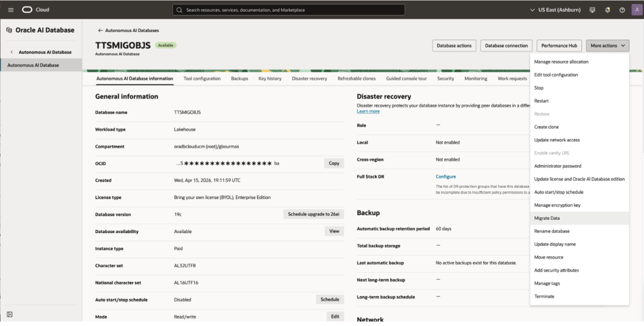Screen dimensions: 644x326
Task: Select Add security attributes
Action: (x=579, y=270)
